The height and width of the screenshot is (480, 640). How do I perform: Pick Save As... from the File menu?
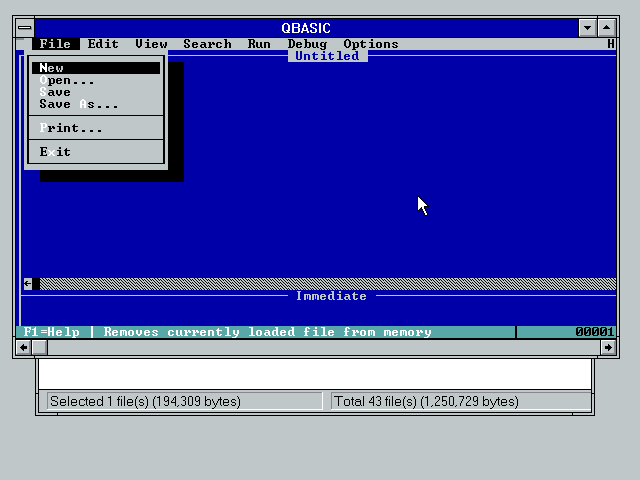pyautogui.click(x=96, y=104)
